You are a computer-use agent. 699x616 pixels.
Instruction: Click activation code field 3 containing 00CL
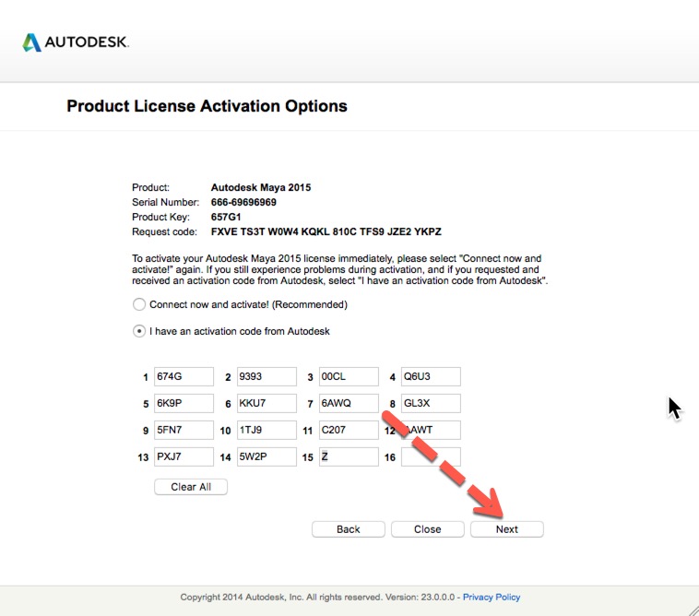click(349, 376)
